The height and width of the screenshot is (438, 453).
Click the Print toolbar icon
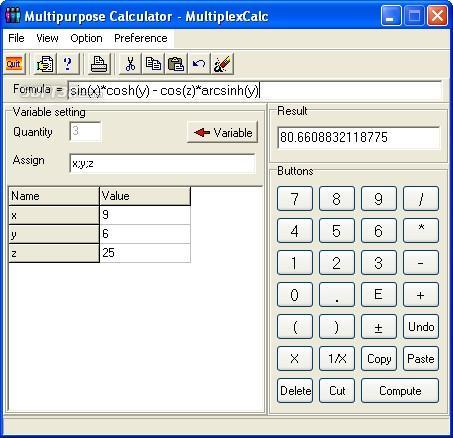tap(99, 64)
